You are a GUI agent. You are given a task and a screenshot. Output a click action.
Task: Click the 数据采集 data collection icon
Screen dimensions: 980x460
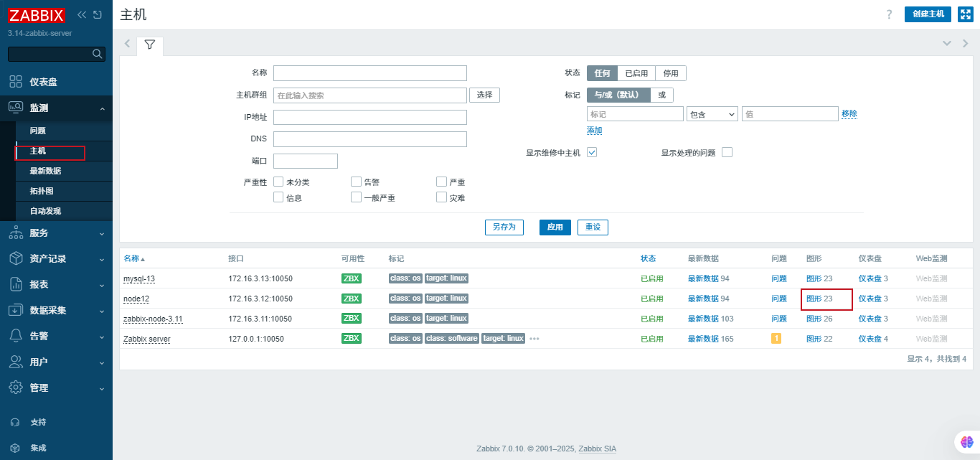[16, 310]
